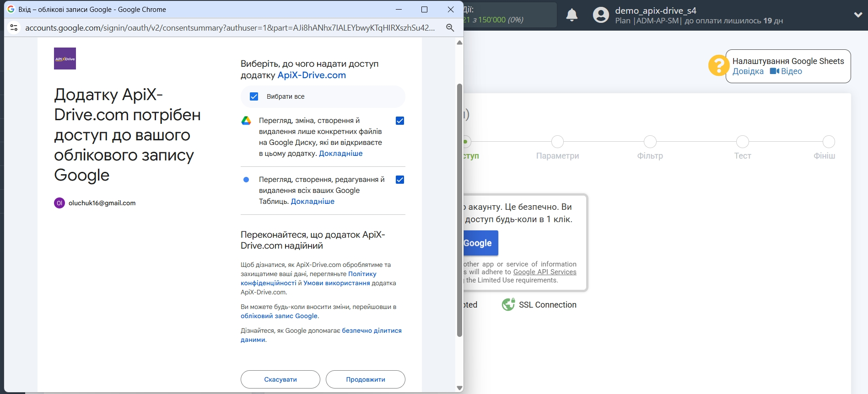The width and height of the screenshot is (868, 394).
Task: Open 'Докладніше' link for Drive permission
Action: (340, 154)
